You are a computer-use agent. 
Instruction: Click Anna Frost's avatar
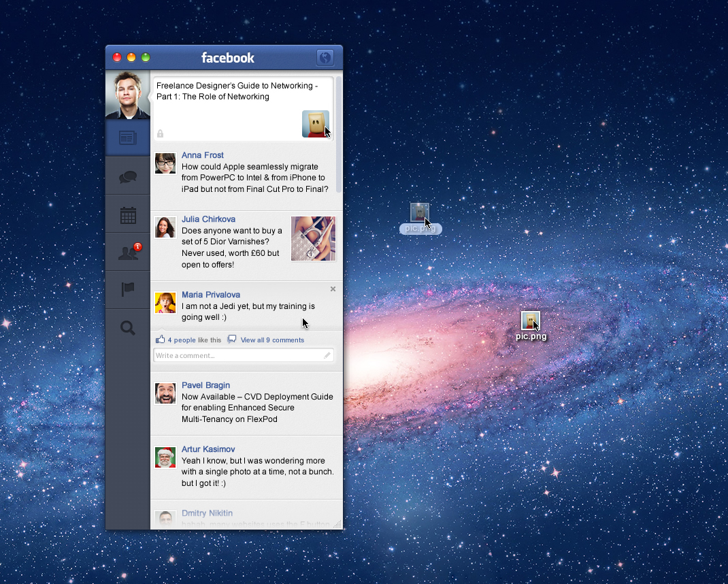coord(165,163)
